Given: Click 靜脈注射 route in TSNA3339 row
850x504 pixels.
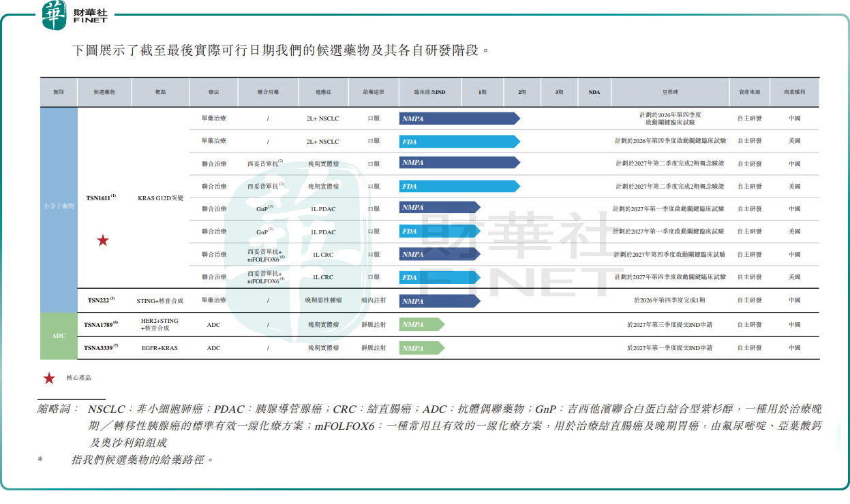Looking at the screenshot, I should (x=374, y=347).
